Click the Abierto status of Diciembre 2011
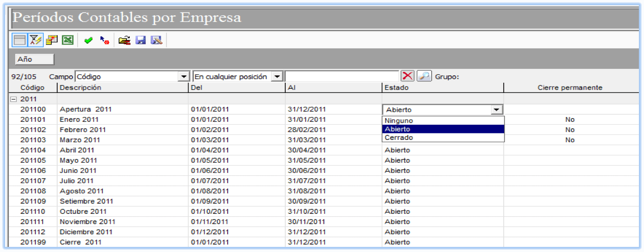This screenshot has width=644, height=252. [397, 232]
